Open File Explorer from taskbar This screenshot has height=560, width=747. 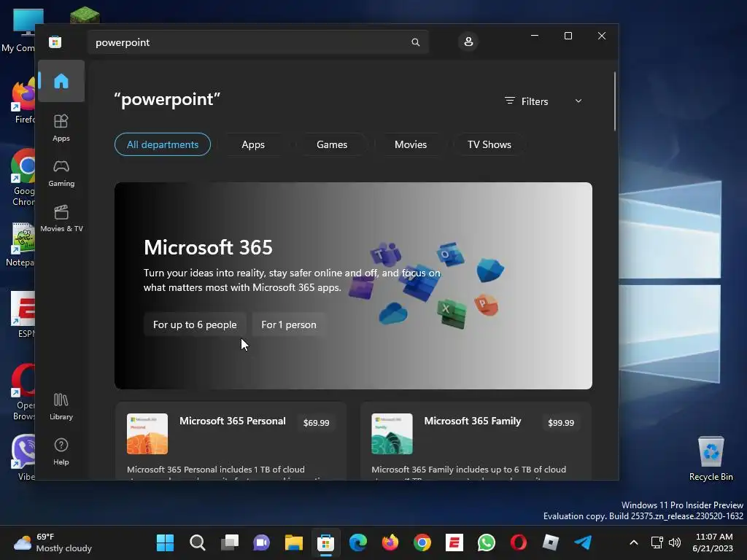(294, 542)
